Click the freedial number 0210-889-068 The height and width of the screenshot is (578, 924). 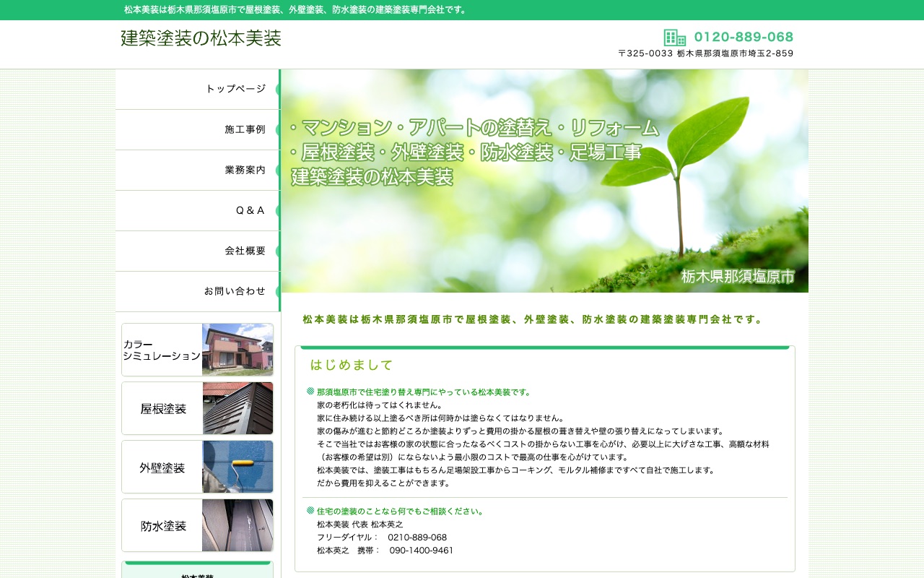[x=417, y=538]
